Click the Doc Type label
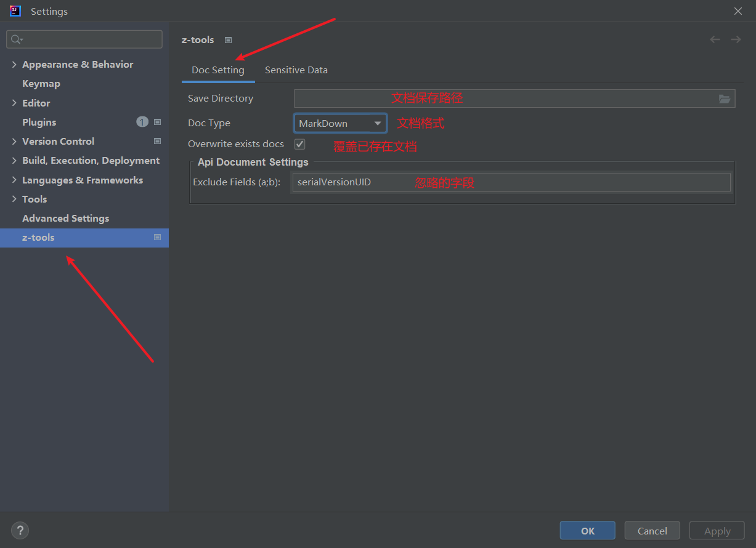Viewport: 756px width, 548px height. click(x=209, y=123)
